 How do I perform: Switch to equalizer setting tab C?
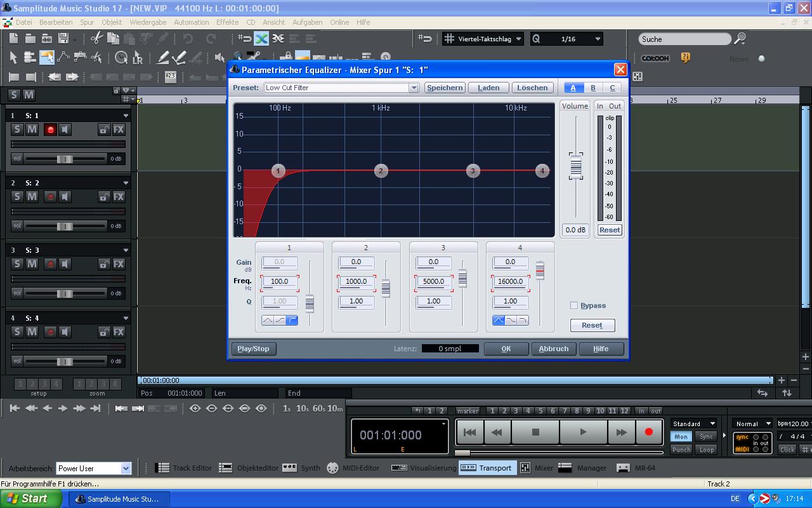click(612, 88)
